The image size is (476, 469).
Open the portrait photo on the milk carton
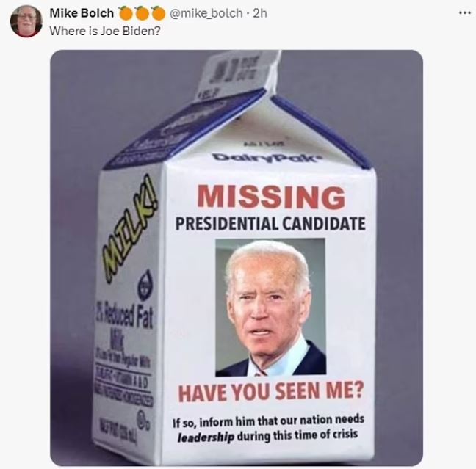click(270, 307)
